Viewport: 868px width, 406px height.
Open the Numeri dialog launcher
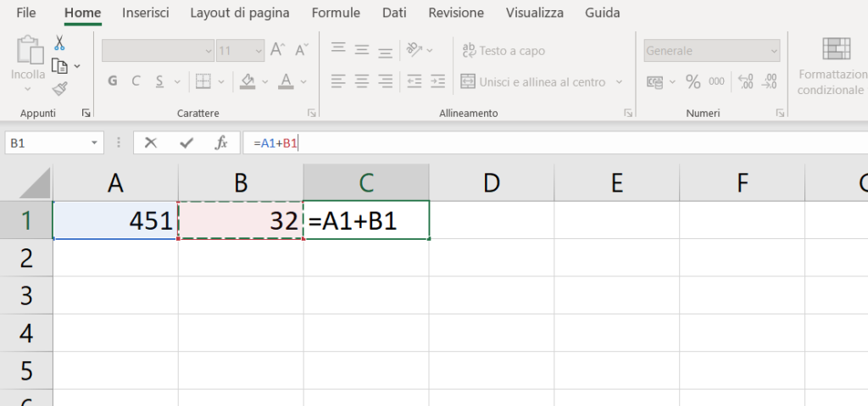[780, 113]
